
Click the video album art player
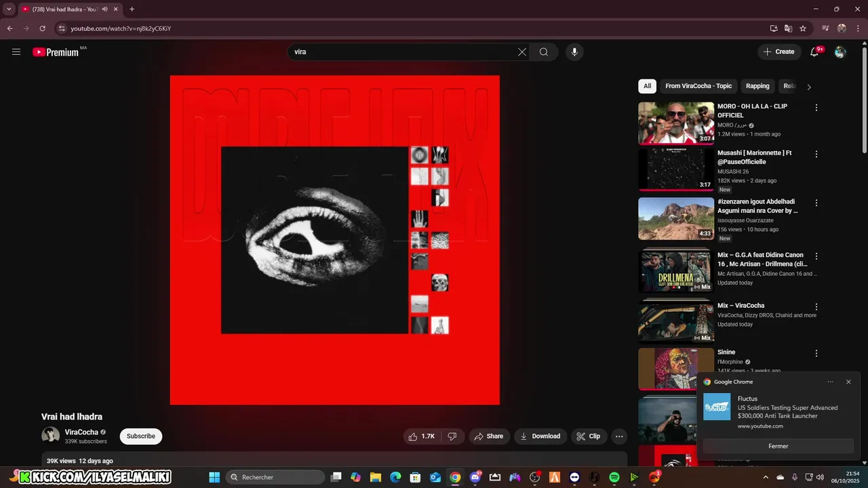tap(335, 240)
